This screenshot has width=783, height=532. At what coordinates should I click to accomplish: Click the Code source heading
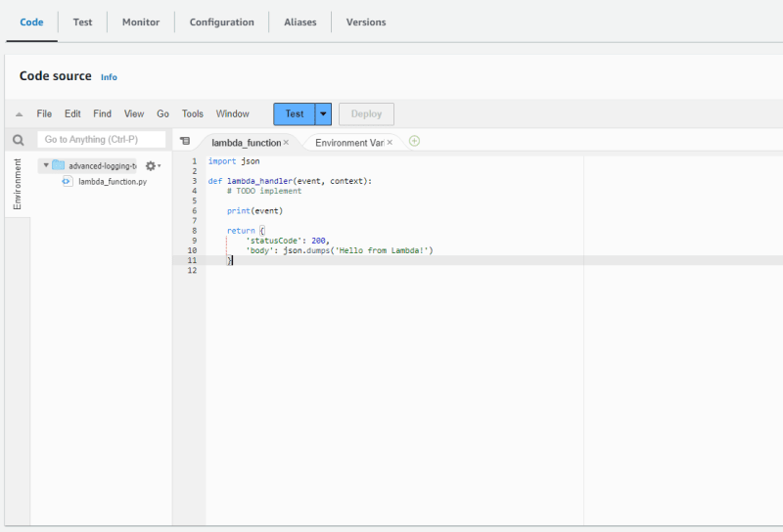(x=56, y=76)
